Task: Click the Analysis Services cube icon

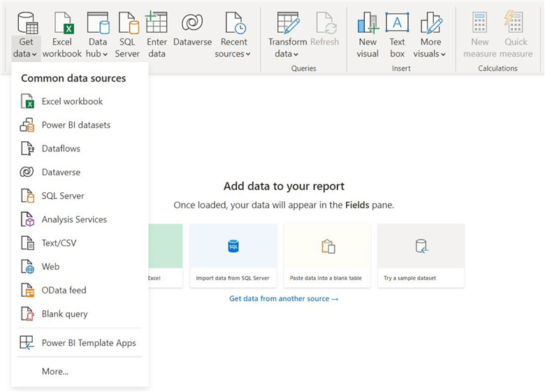Action: point(27,219)
